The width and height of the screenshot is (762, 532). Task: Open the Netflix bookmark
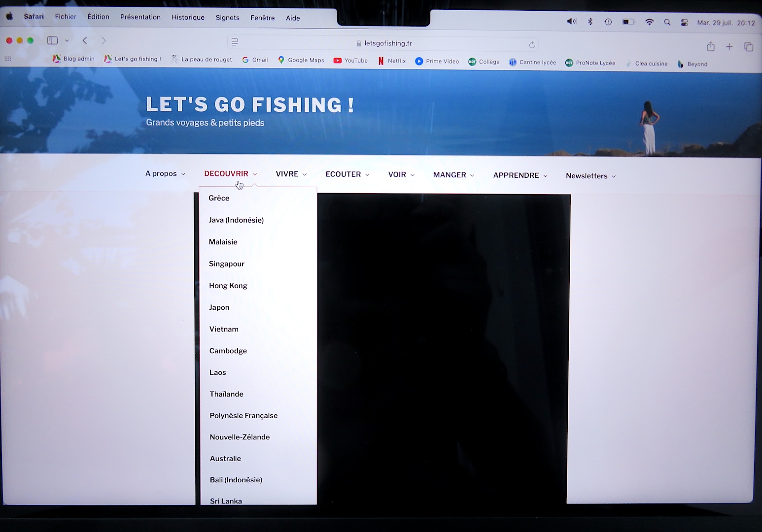pos(392,61)
